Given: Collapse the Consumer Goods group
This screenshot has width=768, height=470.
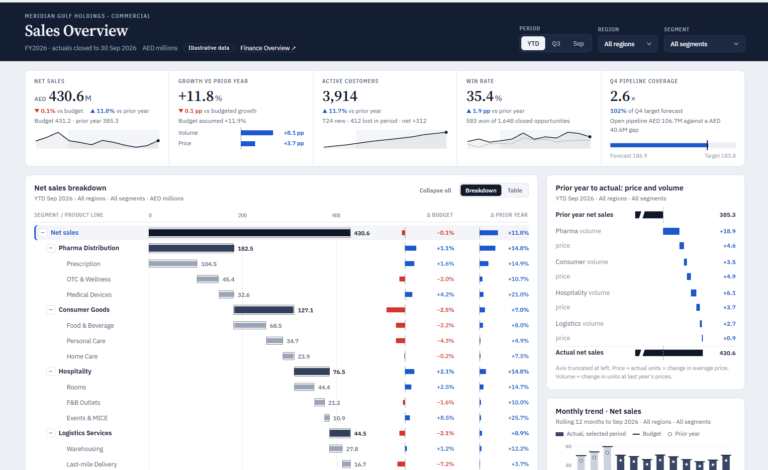Looking at the screenshot, I should point(50,310).
